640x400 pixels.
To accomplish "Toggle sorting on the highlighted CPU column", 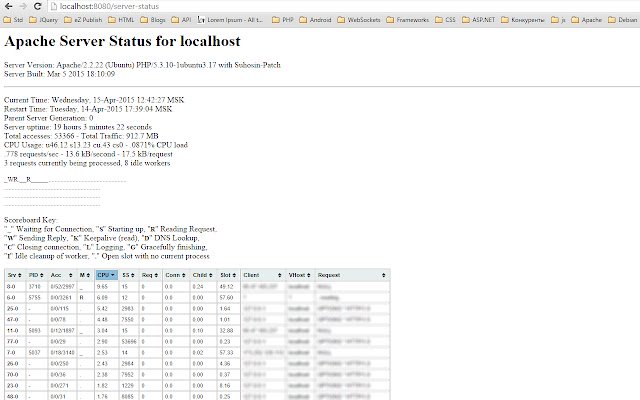I will click(x=107, y=275).
